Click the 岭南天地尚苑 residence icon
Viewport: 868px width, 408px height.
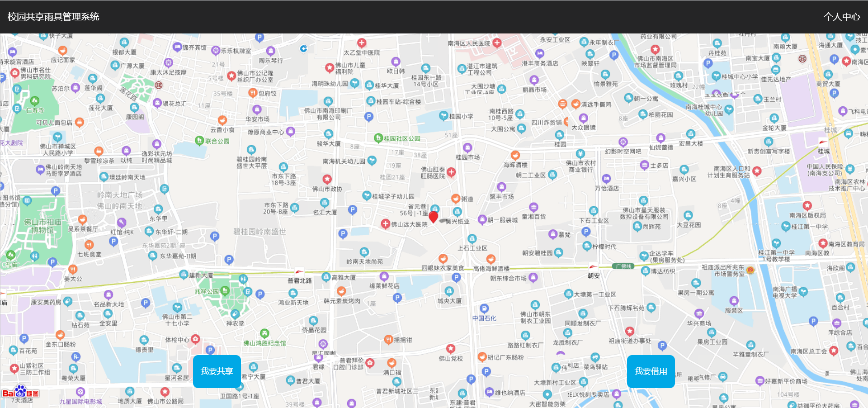(364, 252)
